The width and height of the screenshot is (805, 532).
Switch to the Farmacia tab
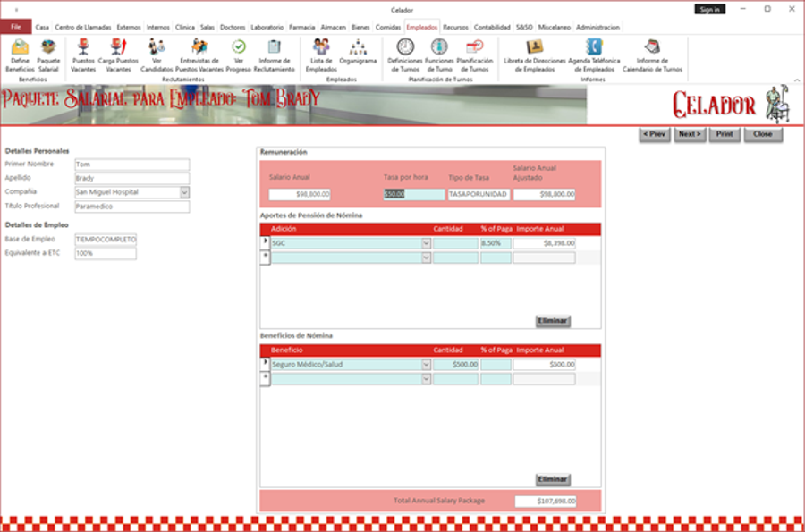[301, 28]
